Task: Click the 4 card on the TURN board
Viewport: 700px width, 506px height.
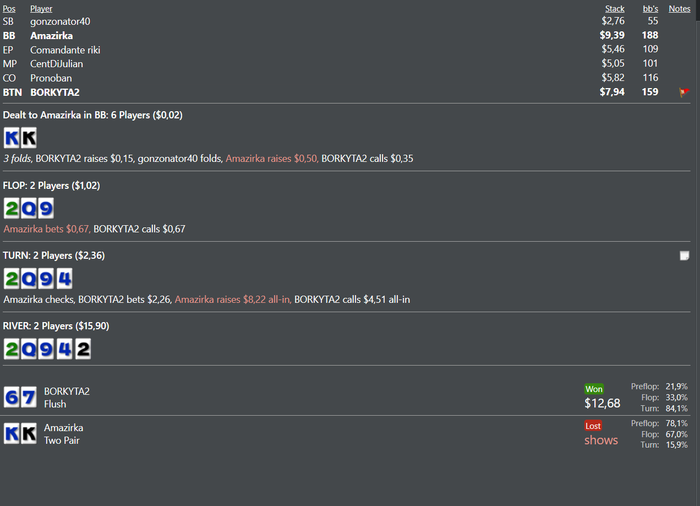Action: 64,278
